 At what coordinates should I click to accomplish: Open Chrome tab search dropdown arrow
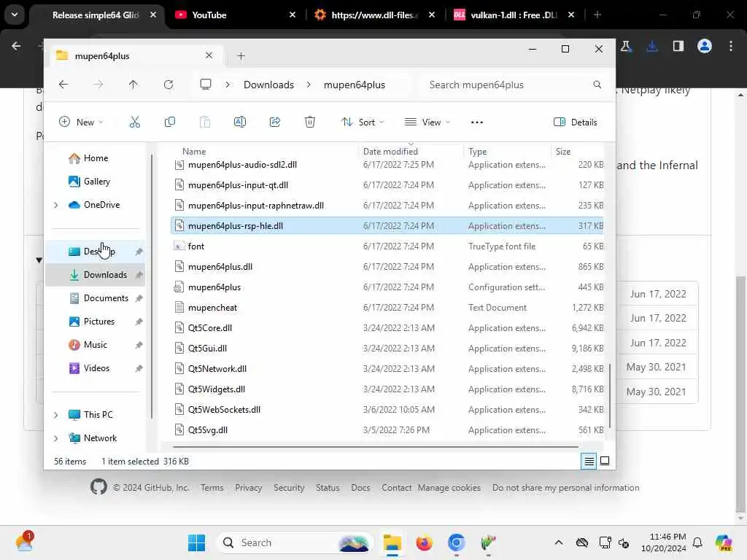tap(15, 15)
